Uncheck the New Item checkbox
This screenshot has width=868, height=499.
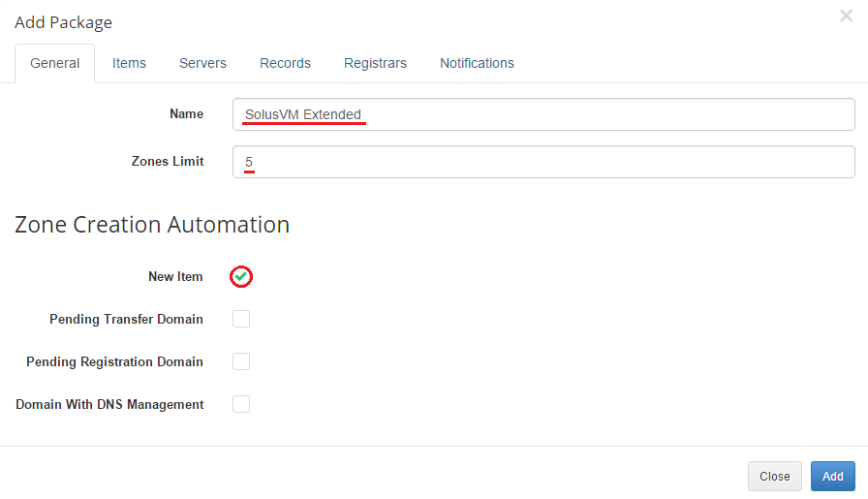[x=241, y=276]
